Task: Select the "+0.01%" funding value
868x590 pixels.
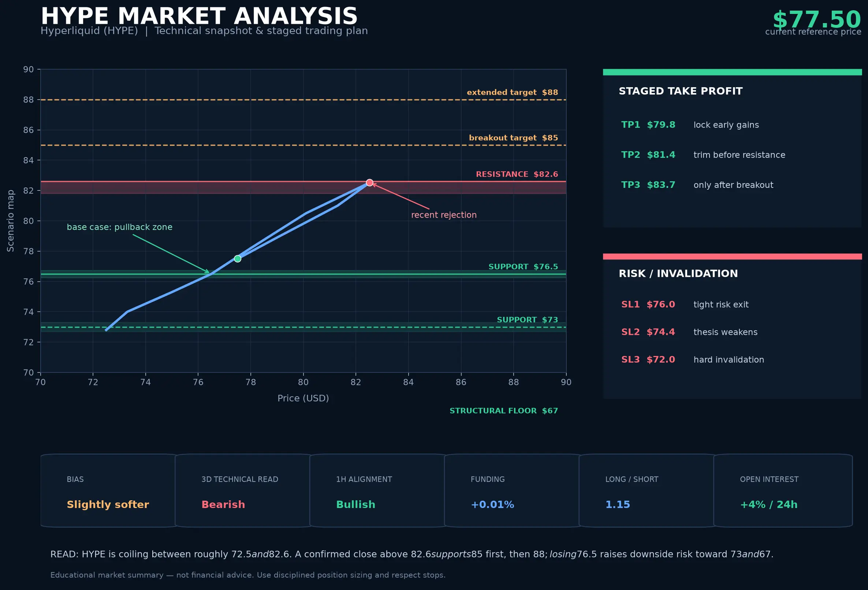Action: (x=493, y=505)
